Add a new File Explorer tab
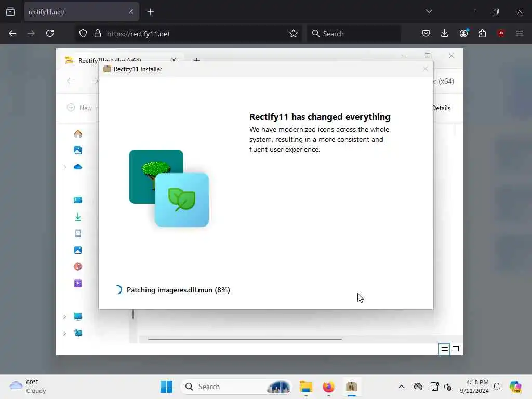This screenshot has width=532, height=399. [197, 60]
